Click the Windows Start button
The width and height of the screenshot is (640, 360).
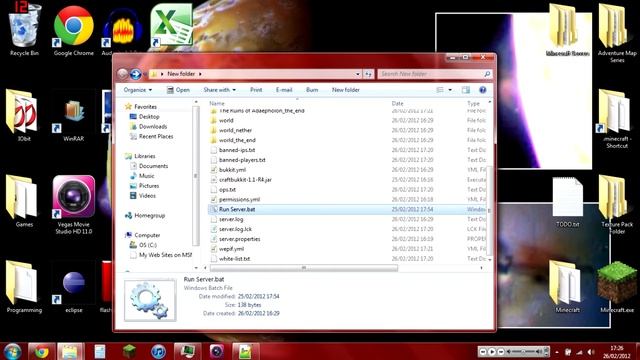12,351
